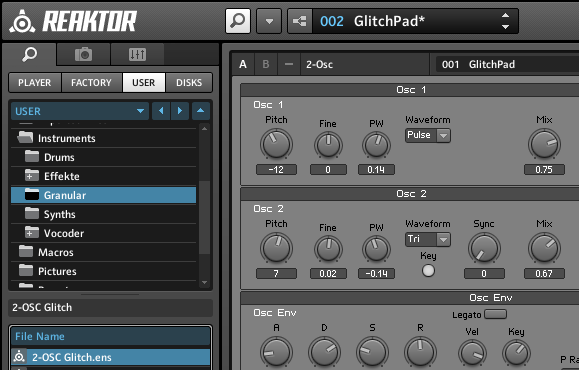Open the Osc 2 Waveform Tri dropdown
The image size is (579, 370).
point(428,239)
